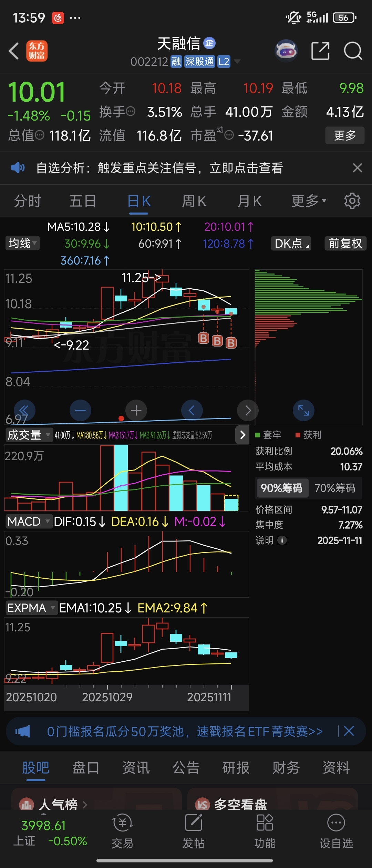This screenshot has width=372, height=868.
Task: Open the 人气榜 ranking icon
Action: (x=27, y=804)
